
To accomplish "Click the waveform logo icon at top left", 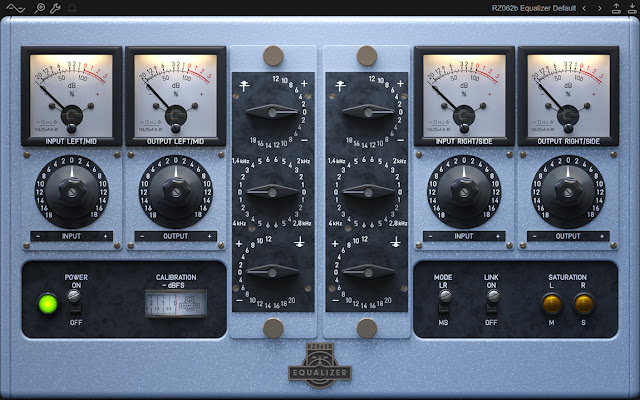I will click(x=14, y=8).
